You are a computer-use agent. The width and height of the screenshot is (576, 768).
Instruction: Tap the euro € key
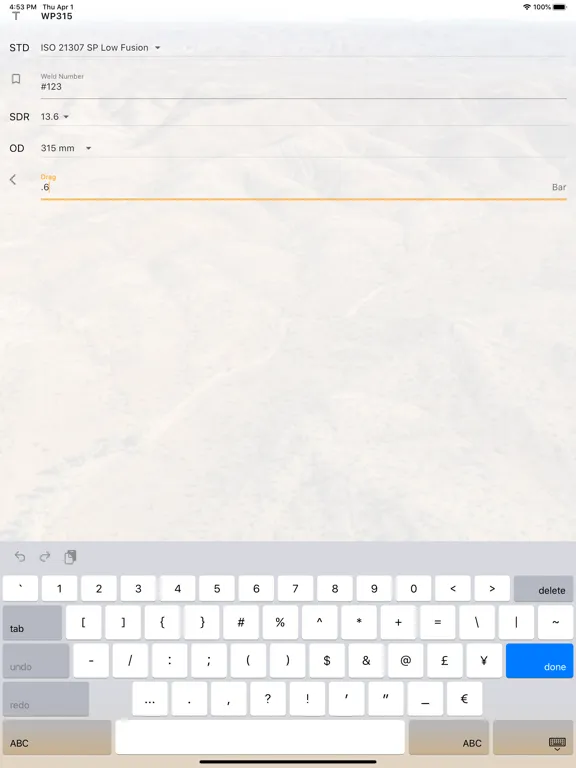coord(464,699)
